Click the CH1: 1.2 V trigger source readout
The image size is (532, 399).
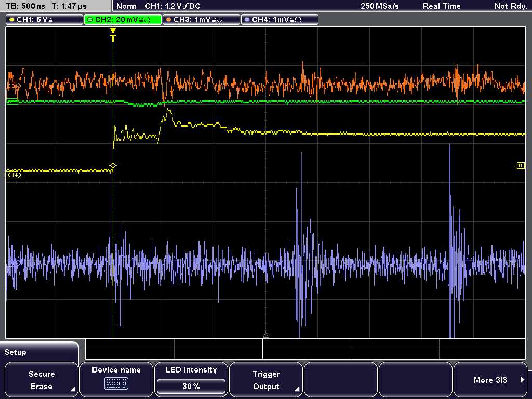click(172, 6)
